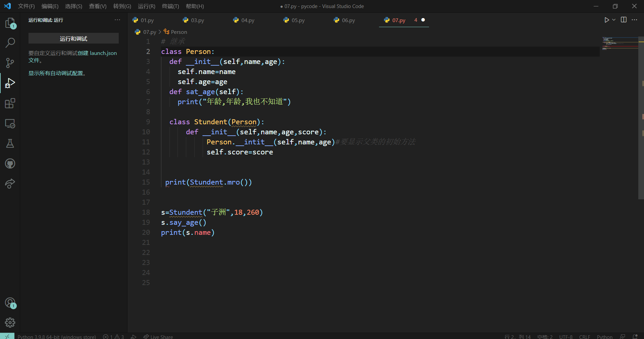Place cursor on print(Stundent.mro()) line

tap(208, 182)
